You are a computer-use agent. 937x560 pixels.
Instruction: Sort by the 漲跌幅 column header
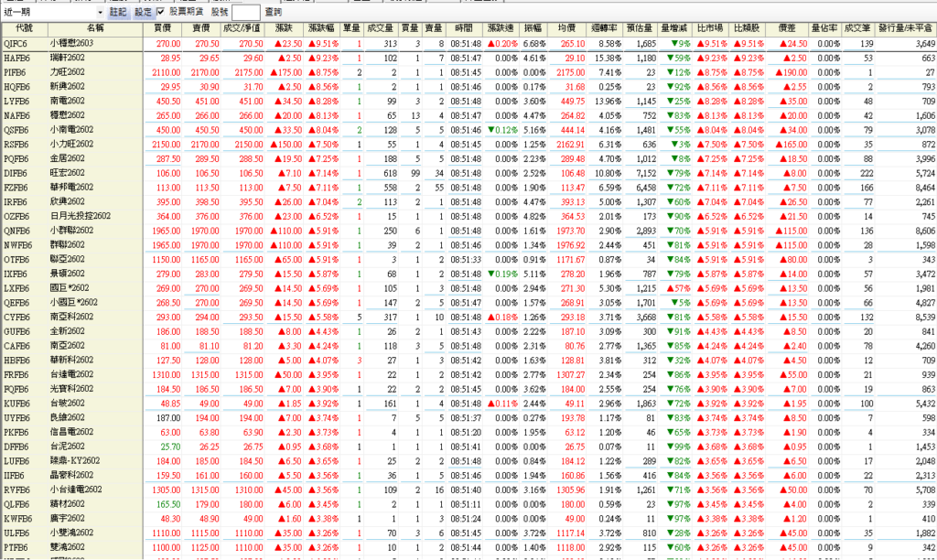[x=323, y=30]
